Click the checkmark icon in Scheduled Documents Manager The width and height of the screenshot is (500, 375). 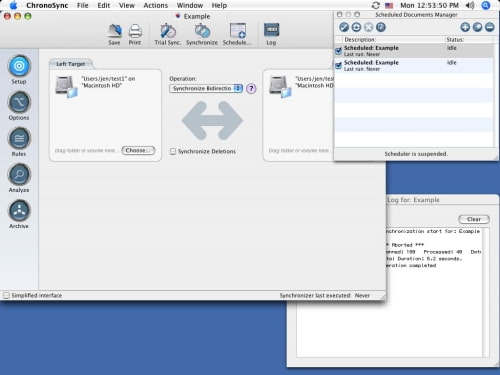pyautogui.click(x=344, y=27)
